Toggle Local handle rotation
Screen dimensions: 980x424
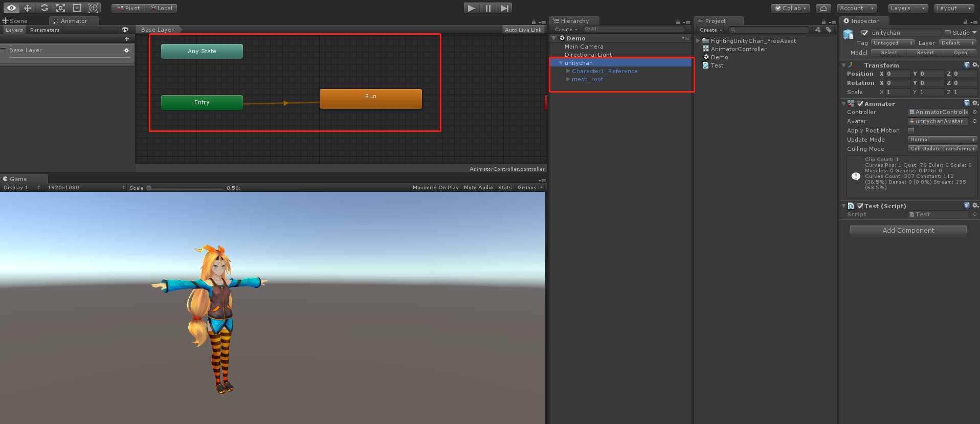point(161,8)
